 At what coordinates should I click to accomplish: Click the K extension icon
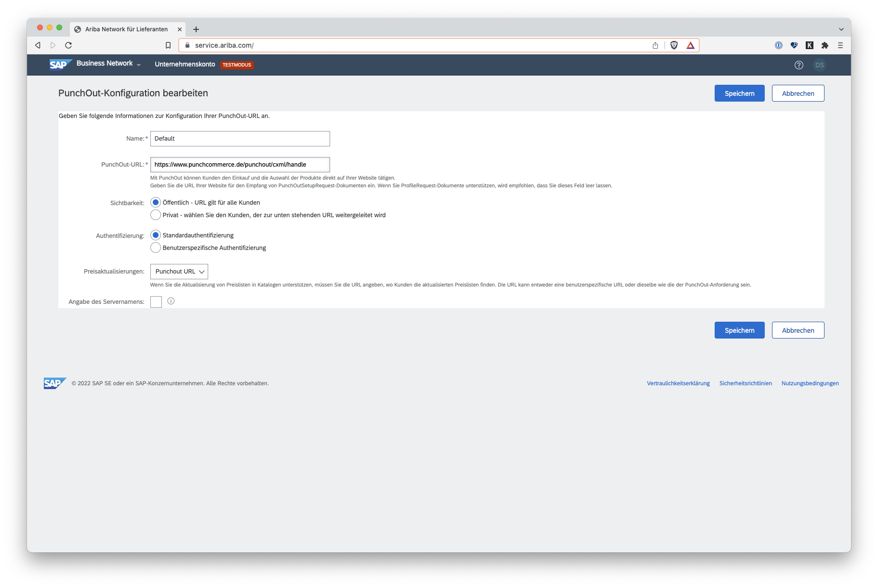click(810, 45)
